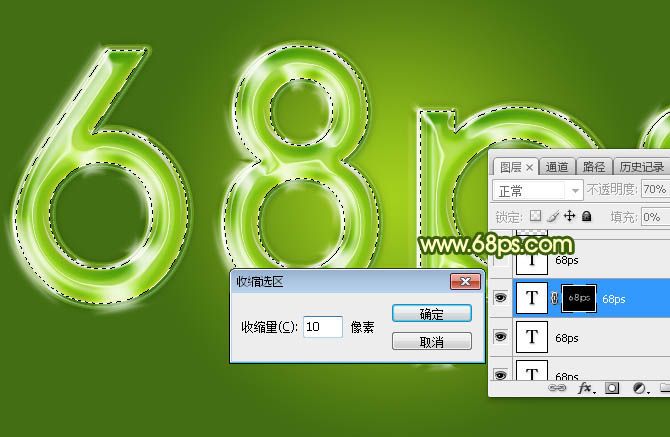Select the layer mask thumbnail of 68ps
Viewport: 670px width, 437px height.
579,298
